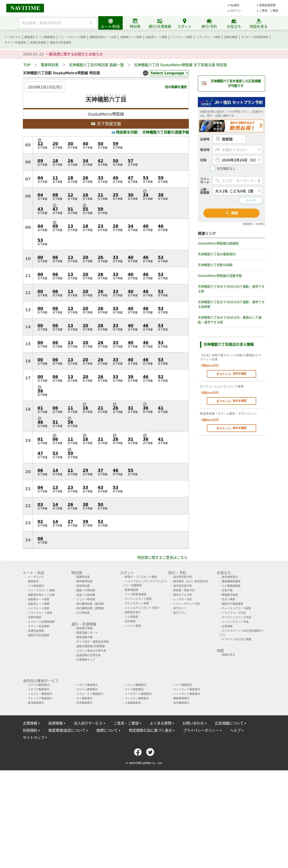Open the 企業情報 footer link
This screenshot has width=288, height=868.
[31, 723]
